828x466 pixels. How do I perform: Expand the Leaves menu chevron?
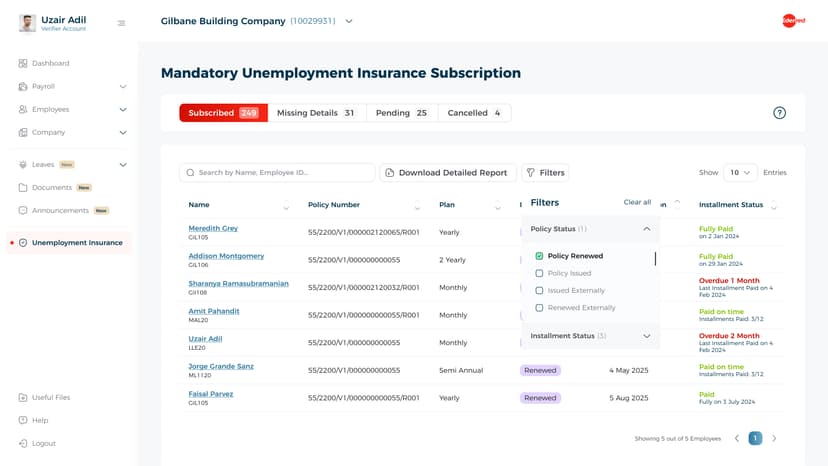(123, 165)
